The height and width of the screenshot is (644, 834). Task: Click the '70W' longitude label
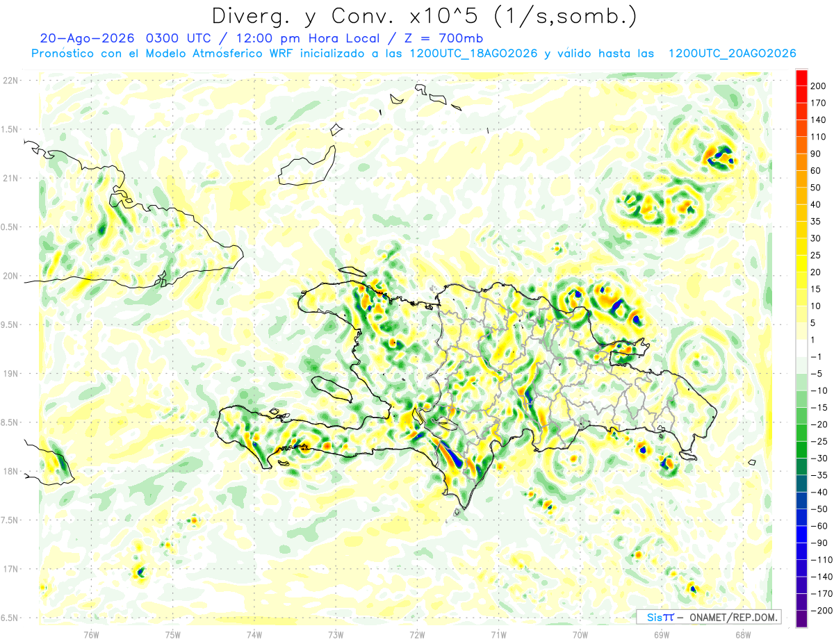click(x=580, y=634)
